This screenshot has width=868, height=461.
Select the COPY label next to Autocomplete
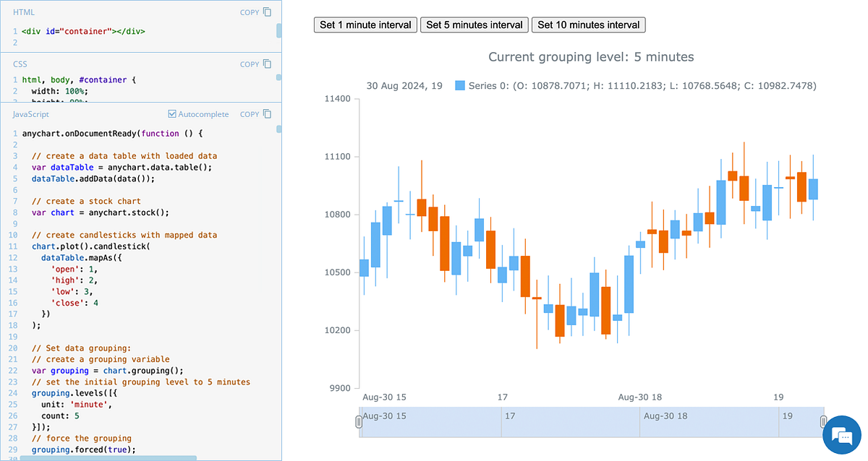click(251, 114)
